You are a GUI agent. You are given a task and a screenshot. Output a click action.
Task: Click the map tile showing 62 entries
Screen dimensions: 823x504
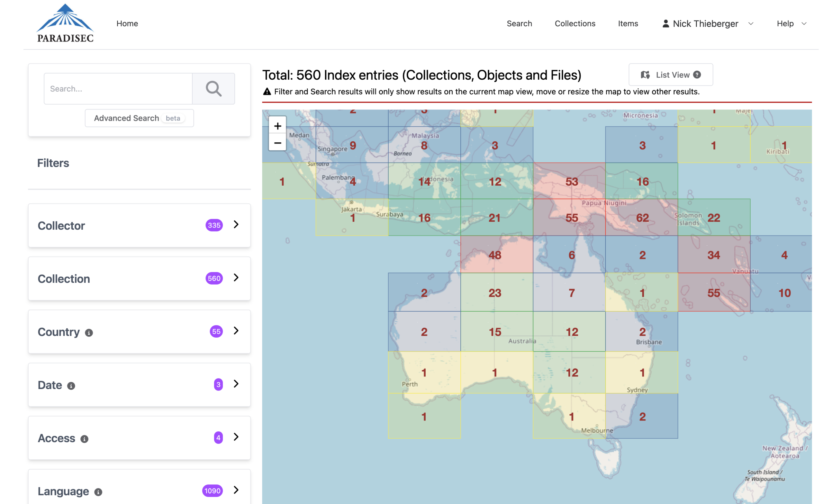642,217
